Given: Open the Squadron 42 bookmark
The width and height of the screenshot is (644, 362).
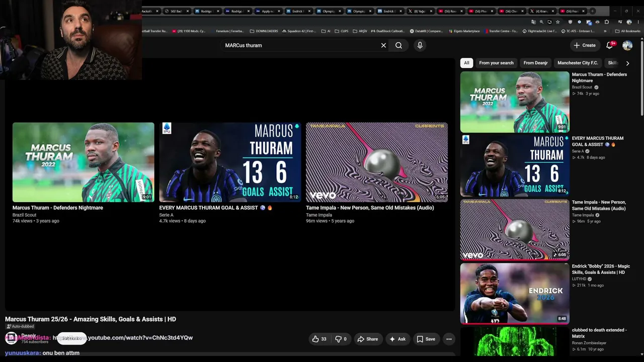Looking at the screenshot, I should tap(299, 31).
